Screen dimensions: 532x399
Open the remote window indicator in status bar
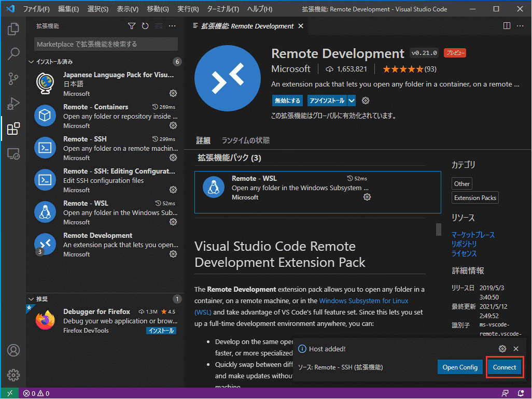[x=10, y=393]
